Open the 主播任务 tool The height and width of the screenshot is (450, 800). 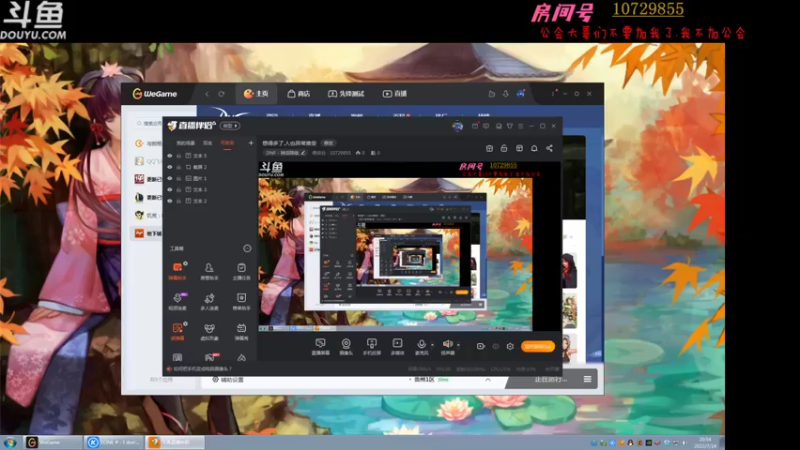[241, 271]
